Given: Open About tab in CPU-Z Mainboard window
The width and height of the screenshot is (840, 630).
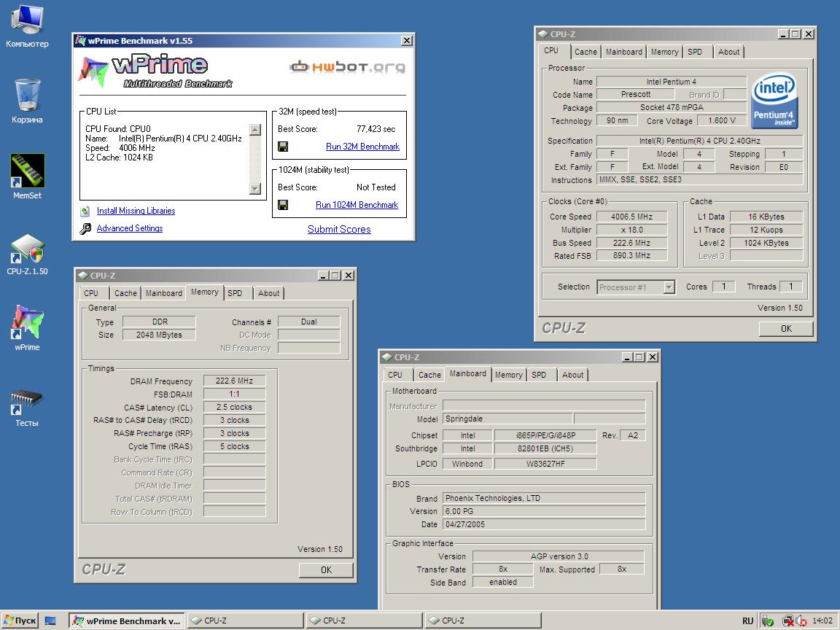Looking at the screenshot, I should [572, 375].
